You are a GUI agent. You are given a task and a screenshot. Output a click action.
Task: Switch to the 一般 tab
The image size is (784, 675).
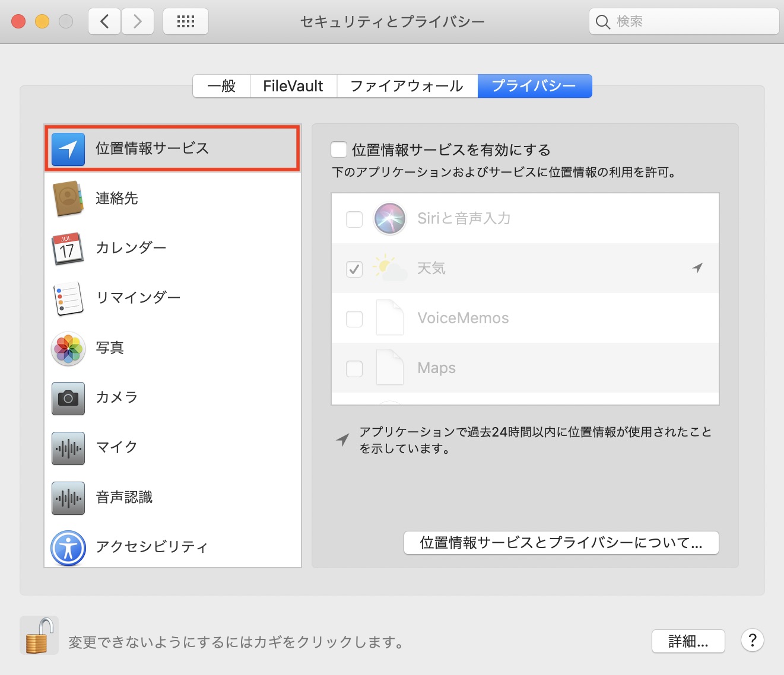(221, 86)
